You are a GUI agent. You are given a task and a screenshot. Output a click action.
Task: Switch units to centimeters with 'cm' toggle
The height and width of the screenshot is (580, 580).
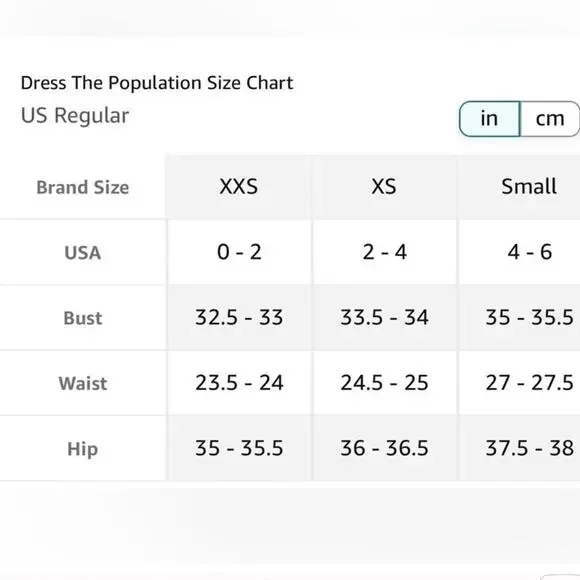550,119
